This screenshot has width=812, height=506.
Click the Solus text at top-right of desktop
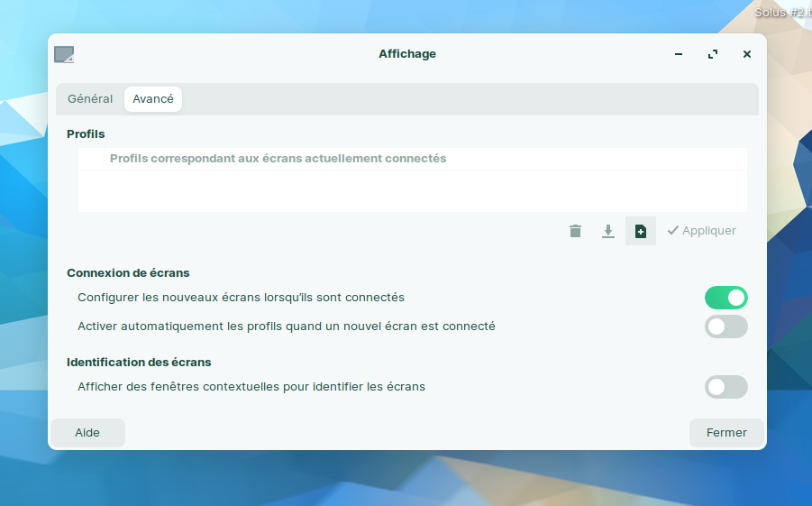tap(782, 12)
